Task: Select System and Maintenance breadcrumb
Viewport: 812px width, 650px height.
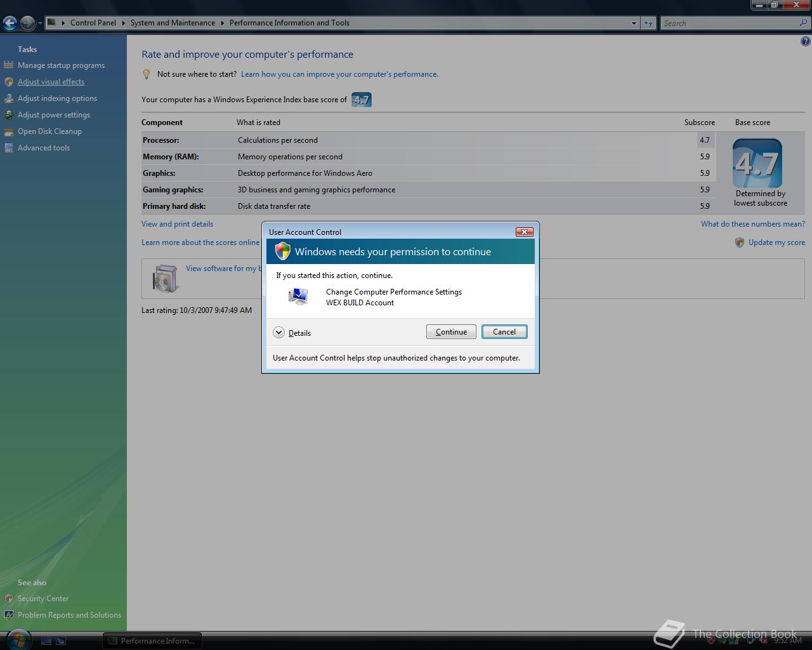Action: 173,23
